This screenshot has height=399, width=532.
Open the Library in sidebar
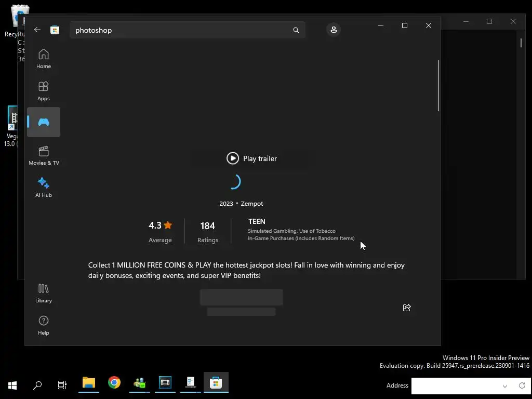44,293
